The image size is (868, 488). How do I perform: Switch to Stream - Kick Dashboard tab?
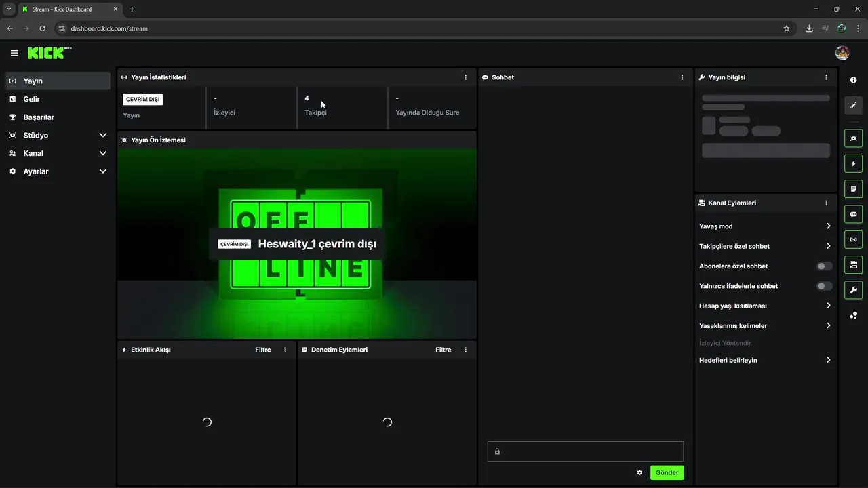pos(70,9)
